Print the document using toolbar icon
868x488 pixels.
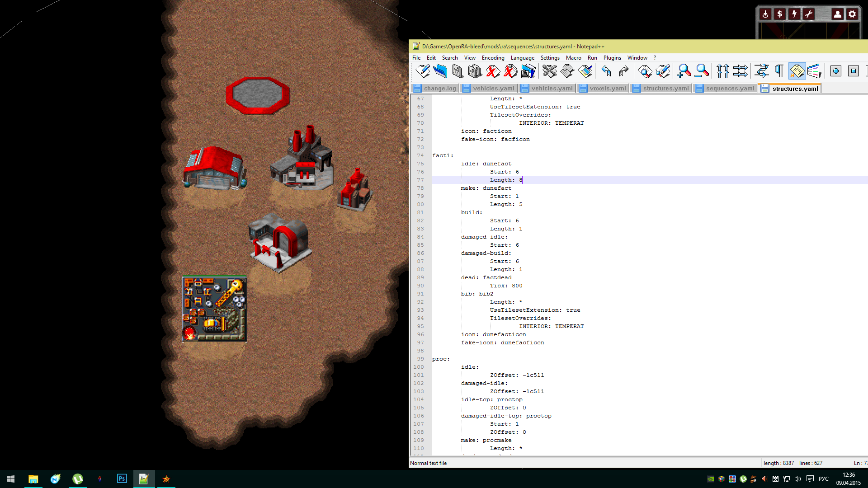click(528, 71)
